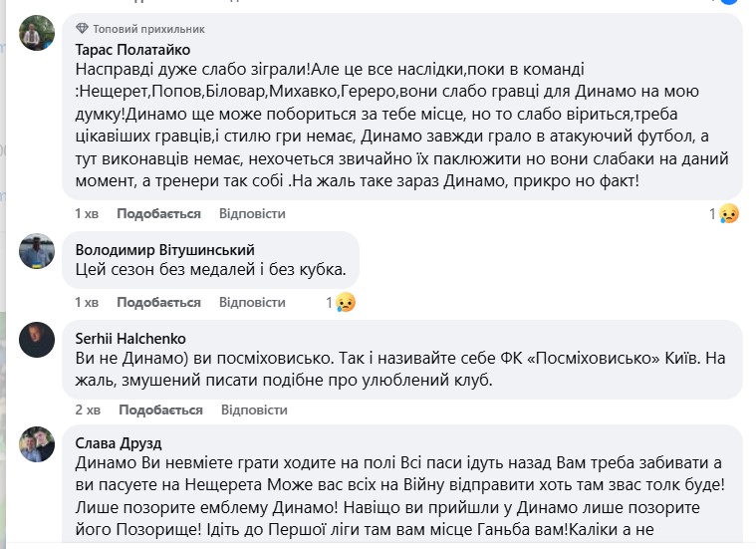Click the 2 хв timestamp on Serhii's comment
The width and height of the screenshot is (756, 549).
tap(88, 410)
